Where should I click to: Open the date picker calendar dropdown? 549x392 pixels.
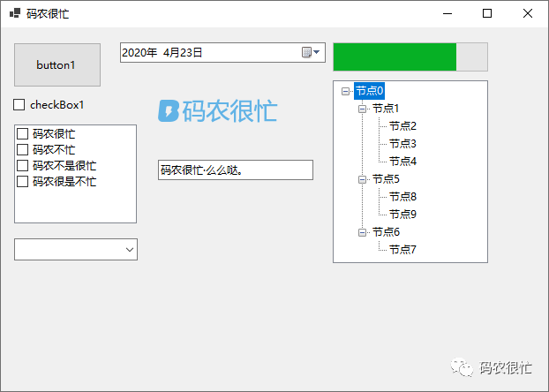[x=311, y=52]
